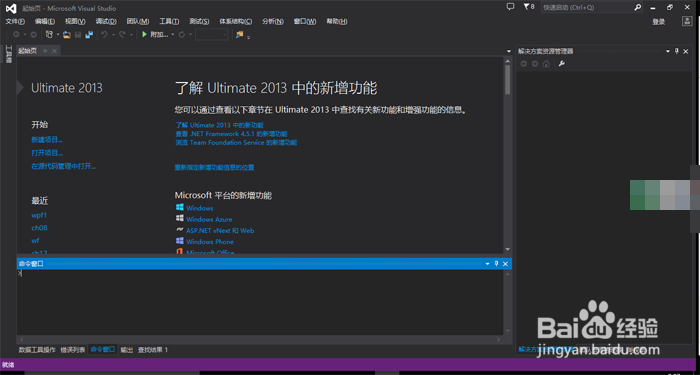The image size is (700, 375).
Task: Click into the Command Window prompt area
Action: click(x=260, y=303)
